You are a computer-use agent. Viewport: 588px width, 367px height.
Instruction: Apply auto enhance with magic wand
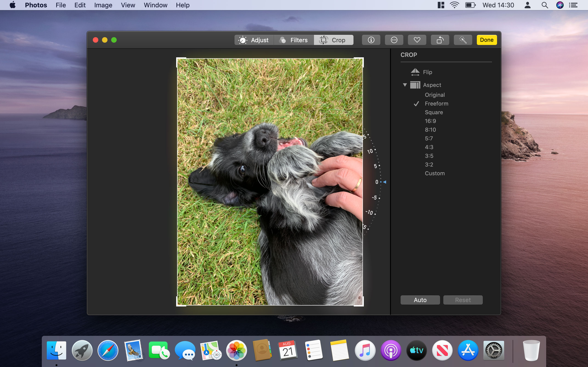tap(463, 40)
